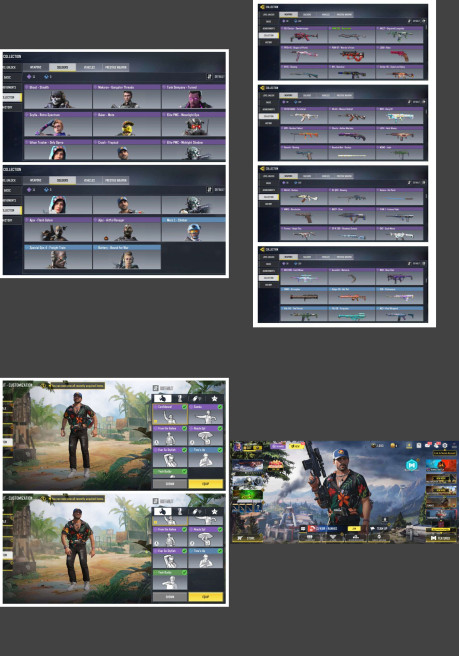
Task: Open Merc 1 blue helmet soldier card
Action: (193, 229)
